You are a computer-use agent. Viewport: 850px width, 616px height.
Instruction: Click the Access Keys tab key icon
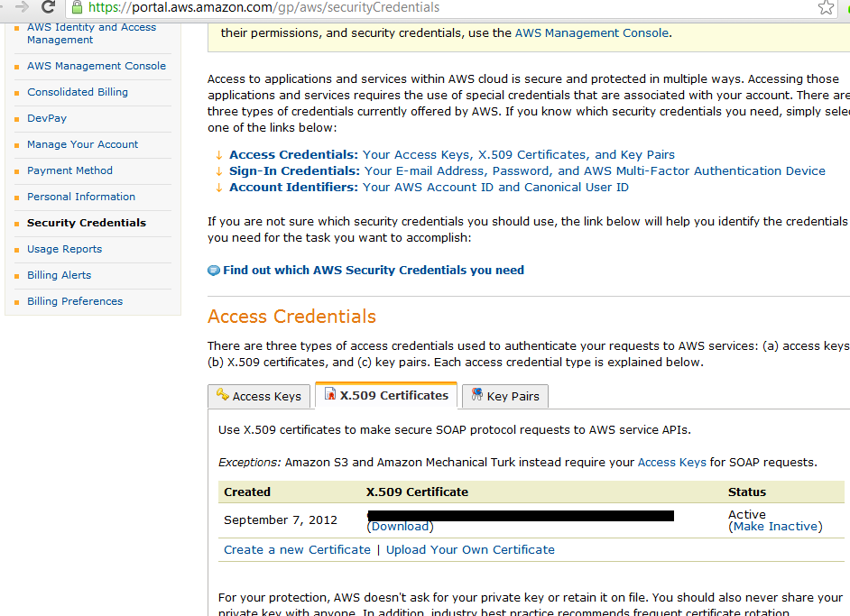(x=222, y=395)
